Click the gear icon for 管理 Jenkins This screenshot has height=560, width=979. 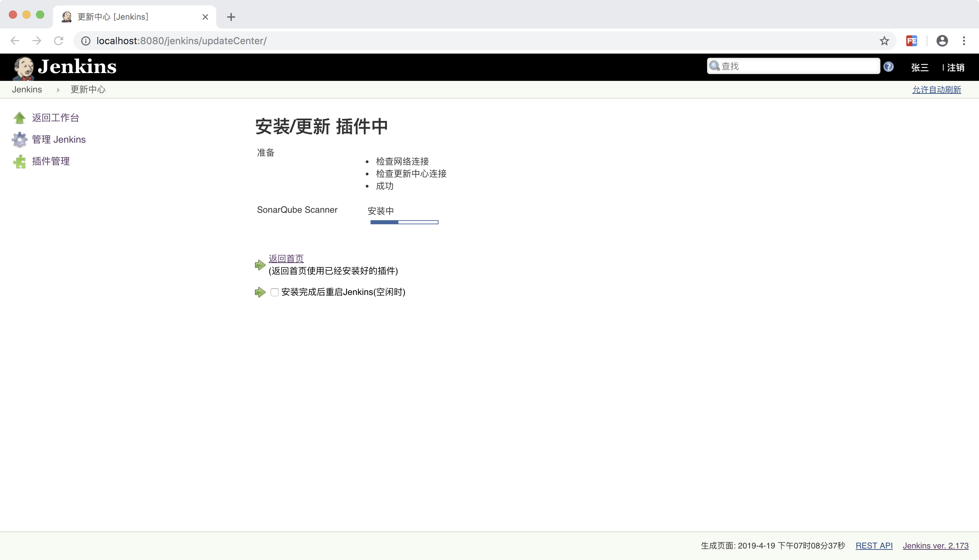coord(19,140)
